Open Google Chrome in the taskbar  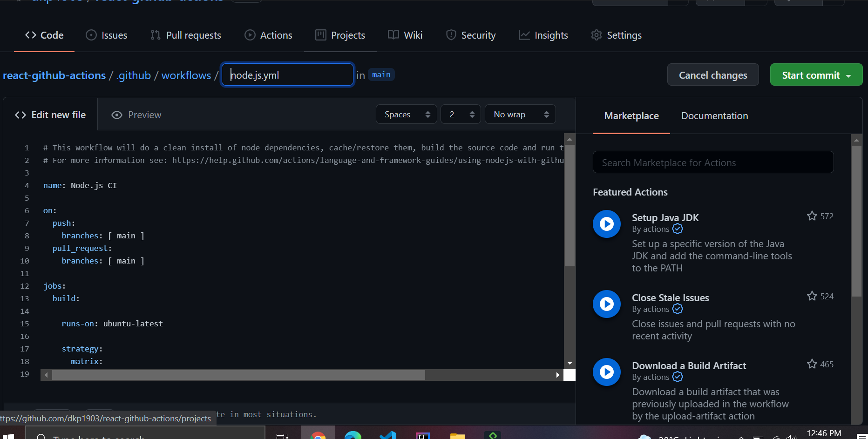pos(318,435)
